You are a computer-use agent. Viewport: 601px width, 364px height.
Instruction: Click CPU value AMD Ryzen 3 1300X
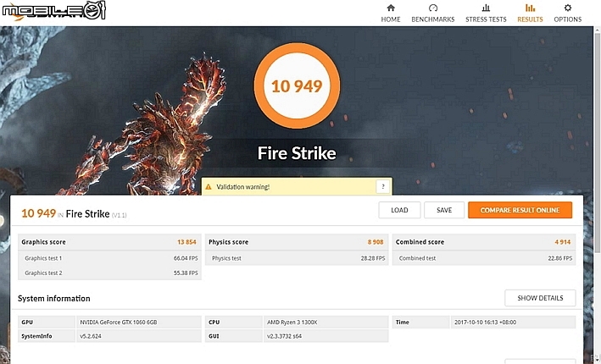292,323
